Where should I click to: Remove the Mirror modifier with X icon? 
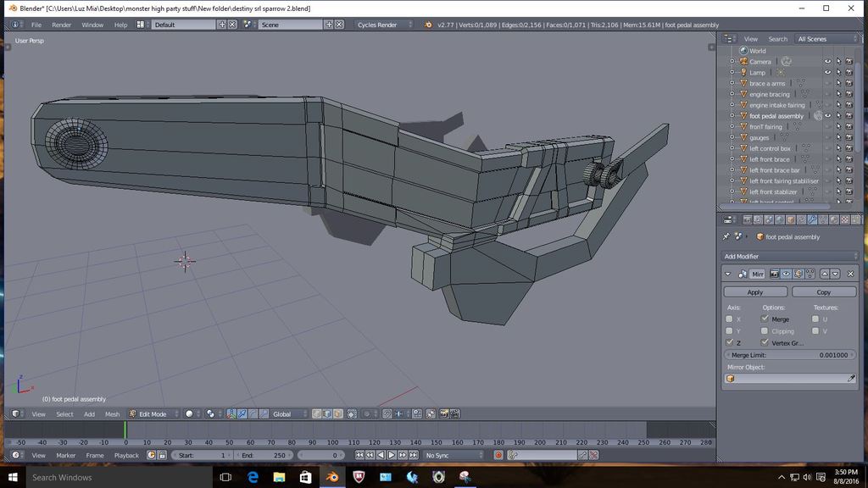point(851,274)
